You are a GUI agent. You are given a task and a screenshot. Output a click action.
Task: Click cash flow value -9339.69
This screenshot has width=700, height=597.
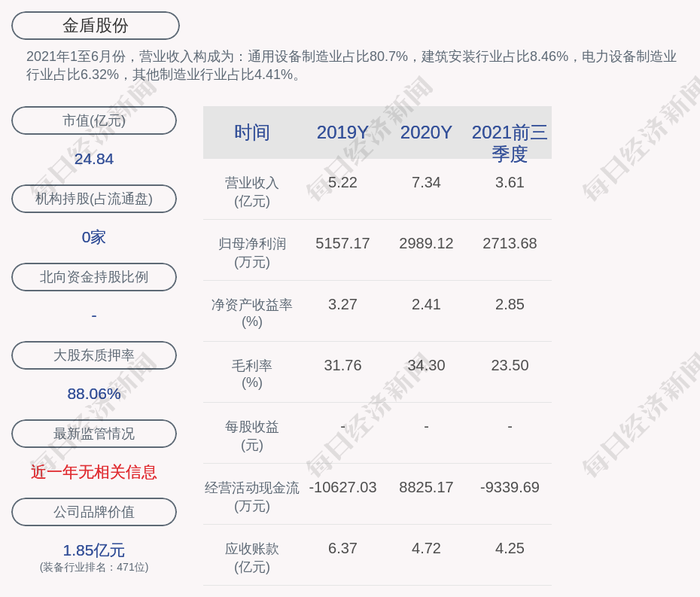[510, 487]
